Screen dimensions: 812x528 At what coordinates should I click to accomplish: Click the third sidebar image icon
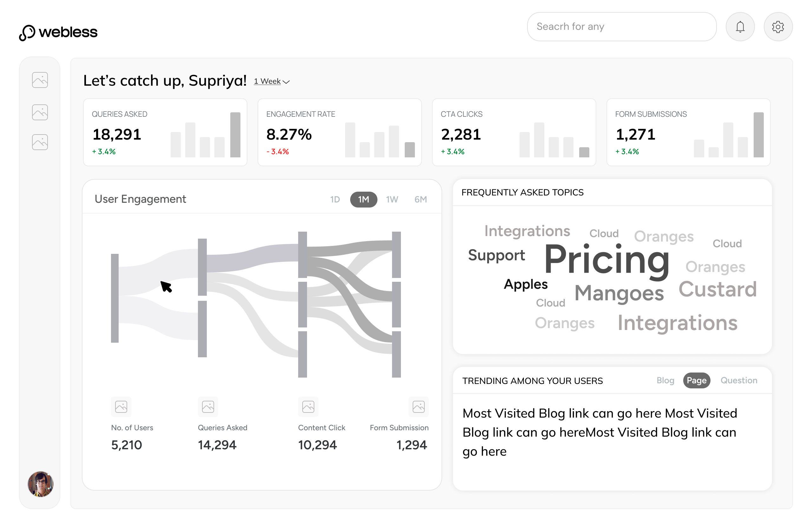pos(40,142)
